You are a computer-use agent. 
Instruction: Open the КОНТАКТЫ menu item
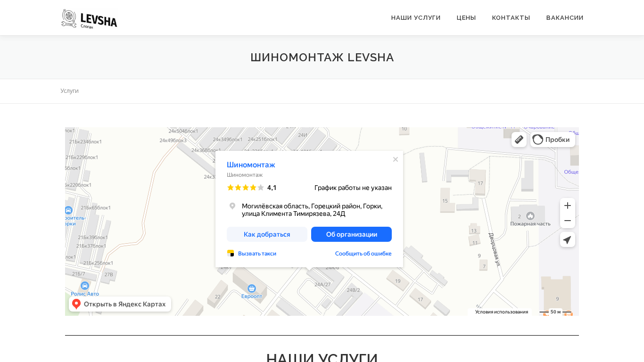[511, 18]
